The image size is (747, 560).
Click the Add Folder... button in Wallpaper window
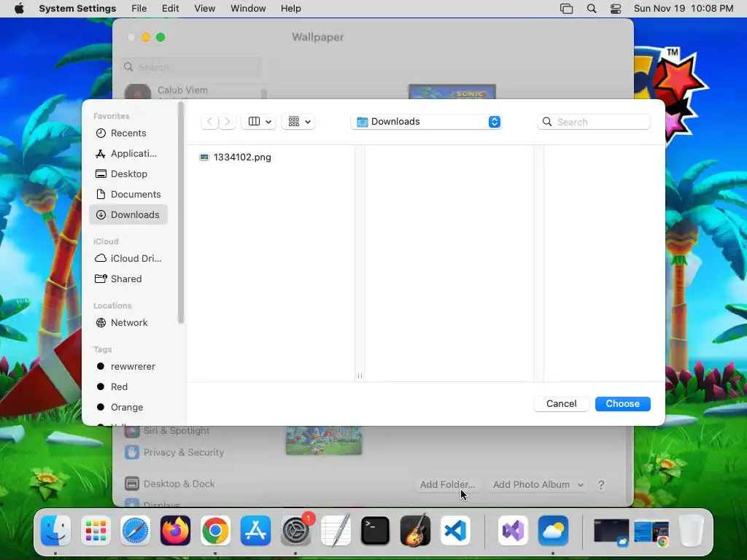click(x=447, y=485)
